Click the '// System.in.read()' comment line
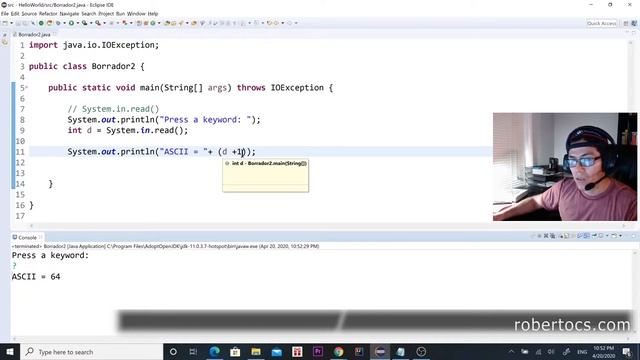 click(113, 109)
